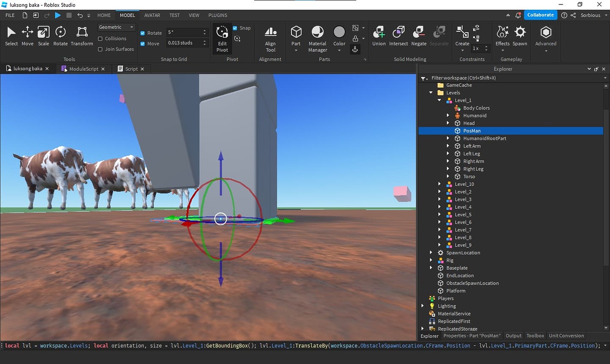The width and height of the screenshot is (610, 364).
Task: Perform a Union solid modeling operation
Action: click(379, 35)
